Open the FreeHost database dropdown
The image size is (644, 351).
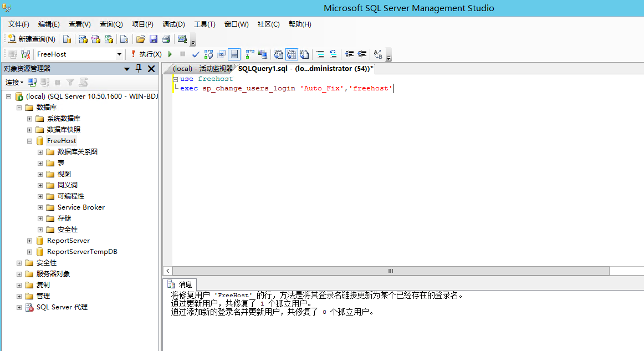coord(119,54)
